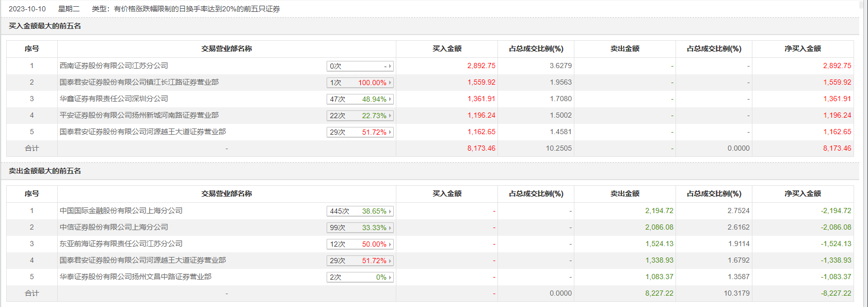Open 东亚前海证券有限责任公司江苏分公司

(121, 244)
